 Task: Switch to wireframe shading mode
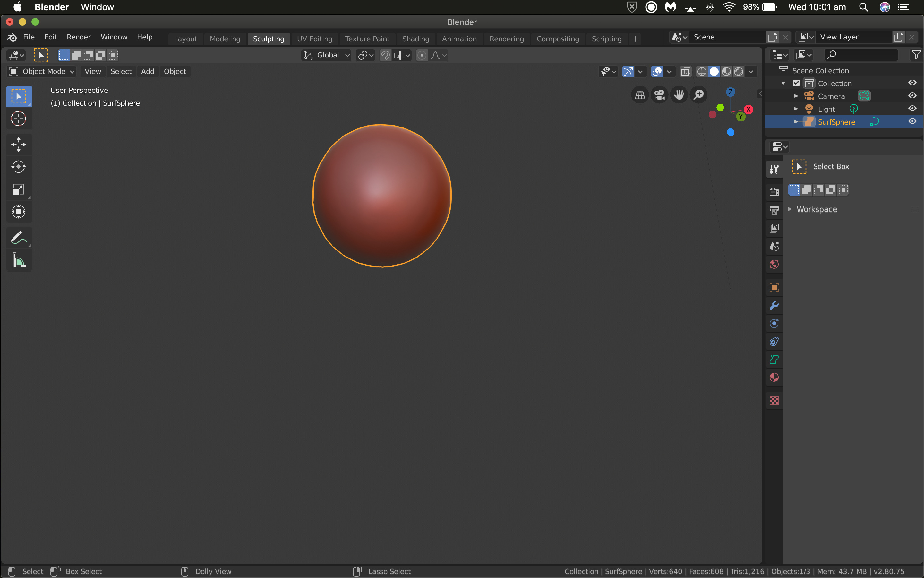(702, 72)
